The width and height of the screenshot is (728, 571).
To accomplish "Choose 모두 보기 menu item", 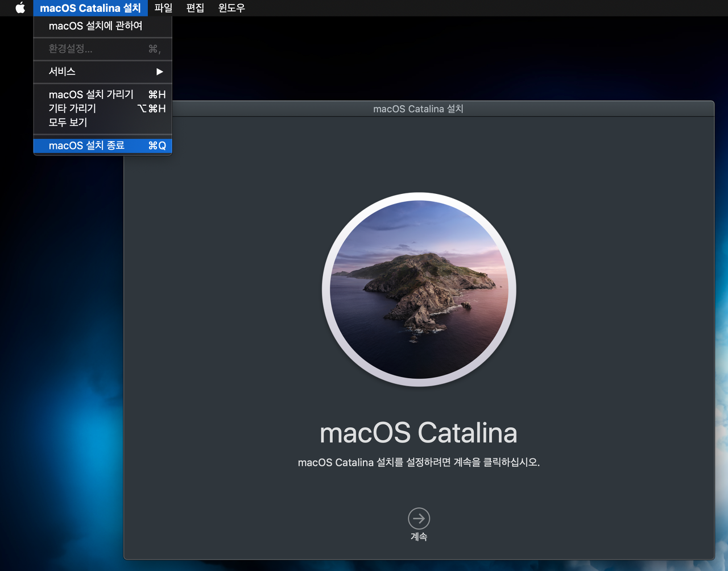I will click(x=103, y=122).
